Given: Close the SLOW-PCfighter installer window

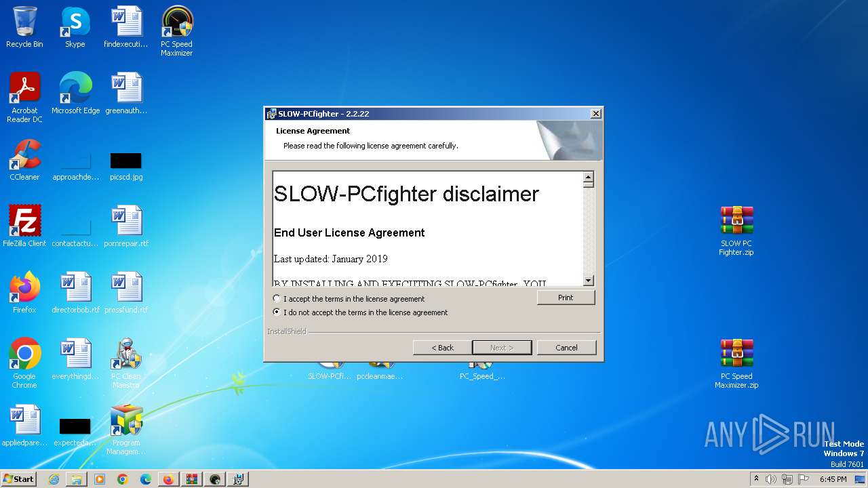Looking at the screenshot, I should [595, 114].
